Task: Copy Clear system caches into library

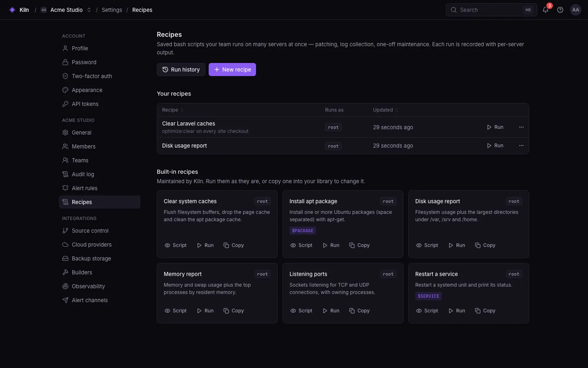Action: pos(234,245)
